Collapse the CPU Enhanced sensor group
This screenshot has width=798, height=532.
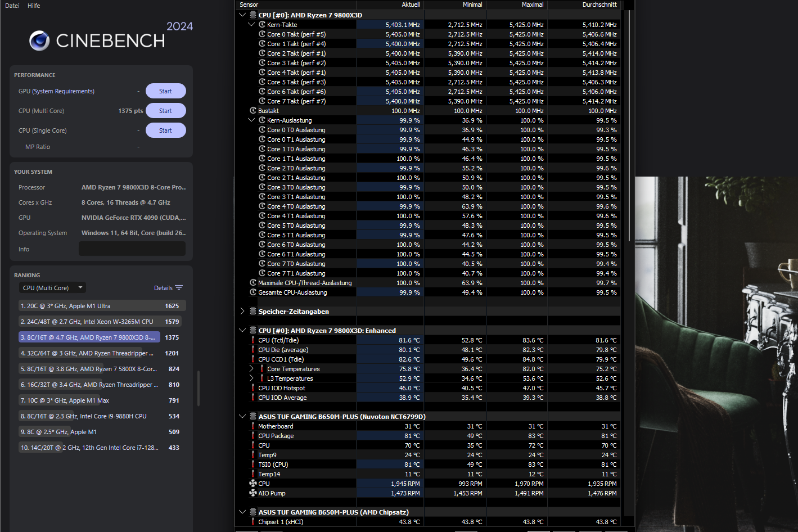point(242,331)
